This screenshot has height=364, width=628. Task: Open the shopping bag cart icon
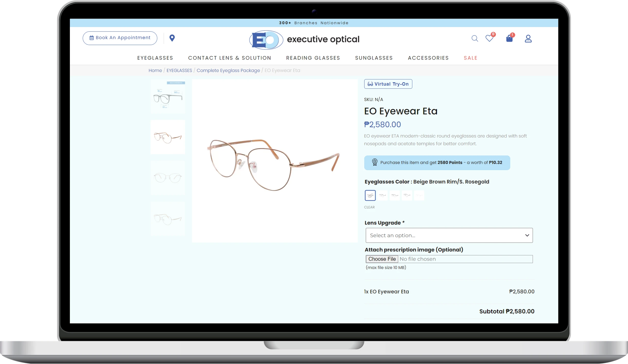[x=509, y=38]
